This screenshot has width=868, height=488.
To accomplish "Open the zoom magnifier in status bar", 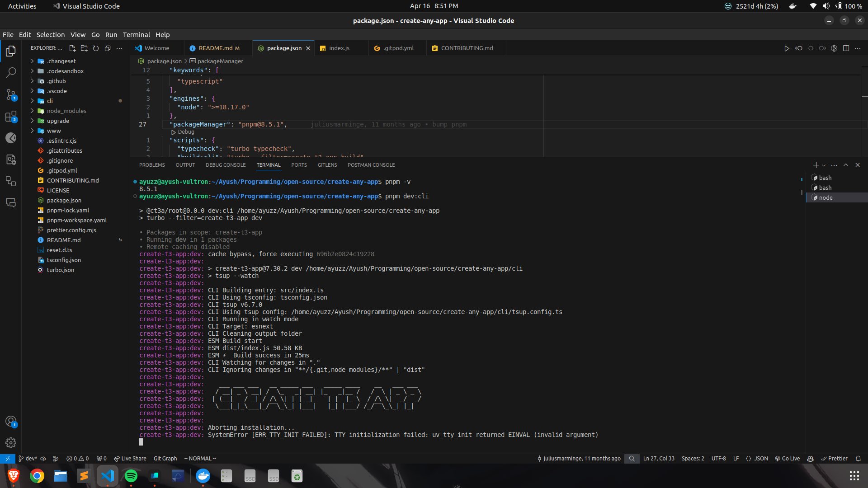I will [x=632, y=458].
